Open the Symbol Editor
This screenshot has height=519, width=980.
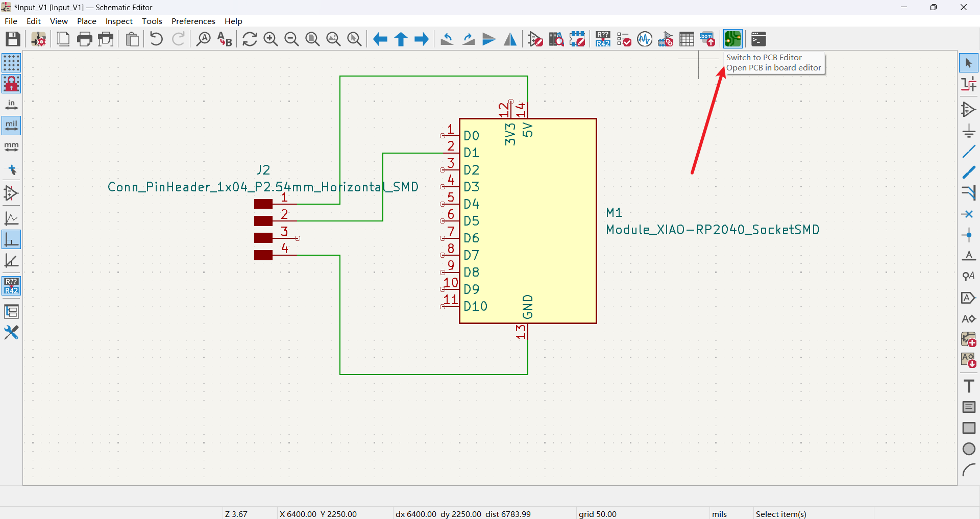(x=535, y=39)
